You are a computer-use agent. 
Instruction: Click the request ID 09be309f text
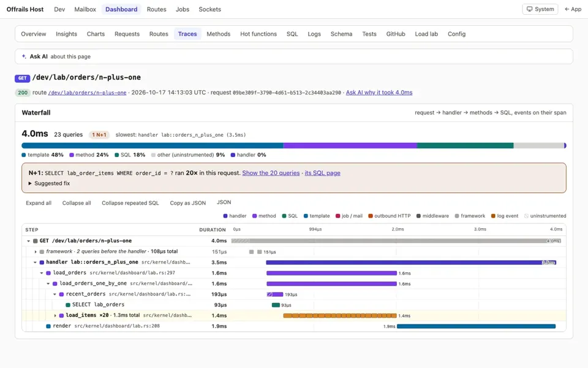[287, 93]
